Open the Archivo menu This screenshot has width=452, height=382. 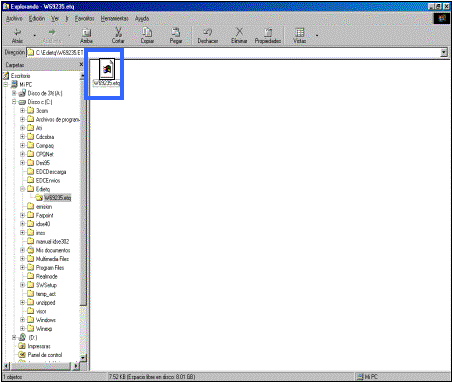pyautogui.click(x=14, y=19)
